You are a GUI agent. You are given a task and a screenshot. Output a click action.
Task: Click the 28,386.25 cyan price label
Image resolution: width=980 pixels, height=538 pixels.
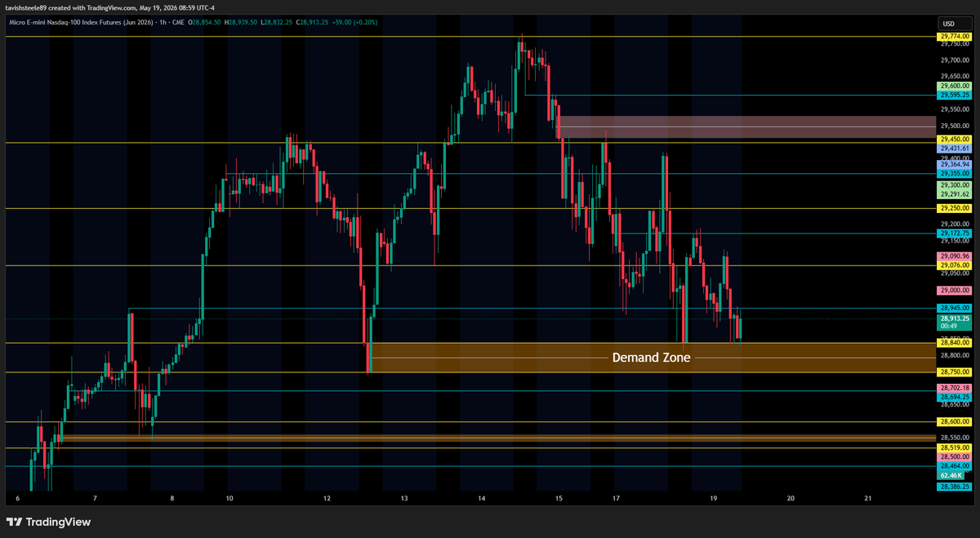click(954, 487)
